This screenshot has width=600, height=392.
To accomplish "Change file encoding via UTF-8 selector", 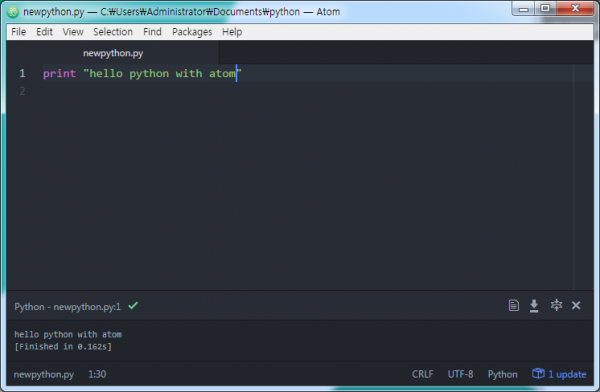I will pyautogui.click(x=460, y=374).
